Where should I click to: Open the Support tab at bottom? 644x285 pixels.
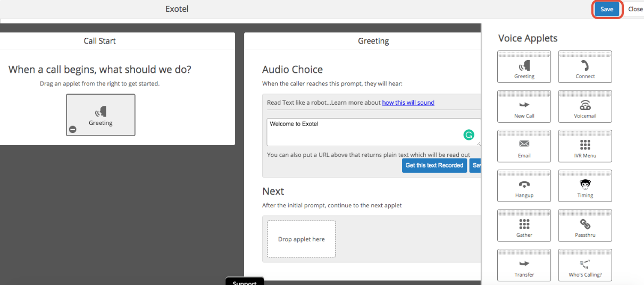[245, 281]
